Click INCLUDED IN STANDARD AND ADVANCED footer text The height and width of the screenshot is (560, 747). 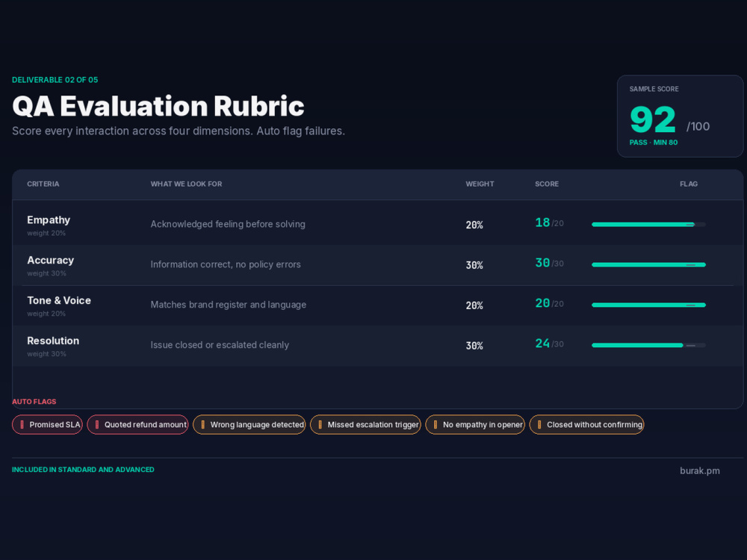point(83,470)
